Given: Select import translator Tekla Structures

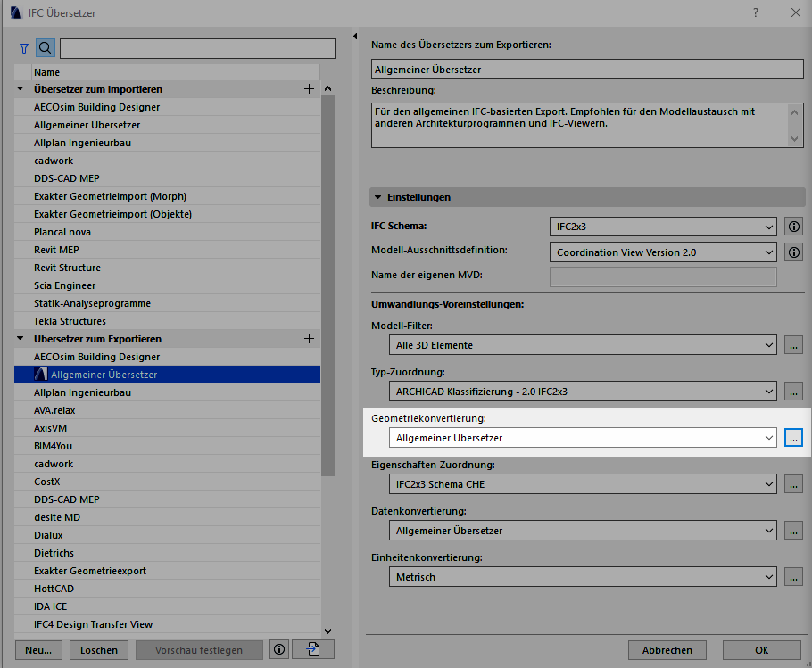Looking at the screenshot, I should click(167, 321).
